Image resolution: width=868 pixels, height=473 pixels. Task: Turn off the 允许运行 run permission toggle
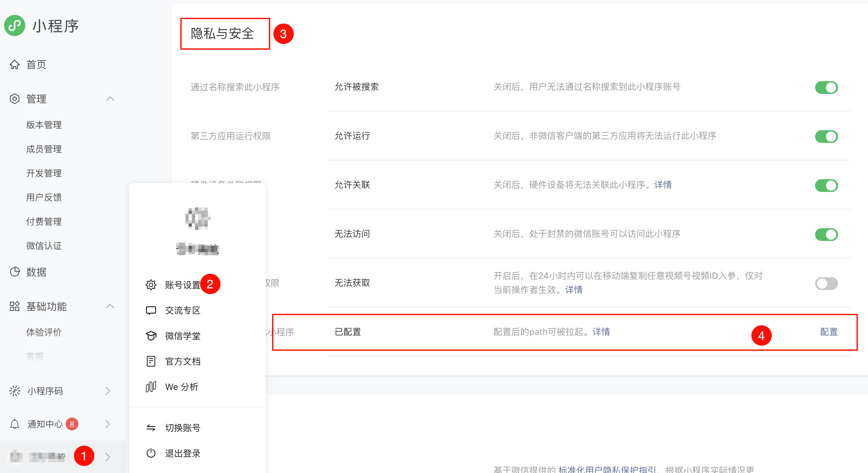(826, 136)
